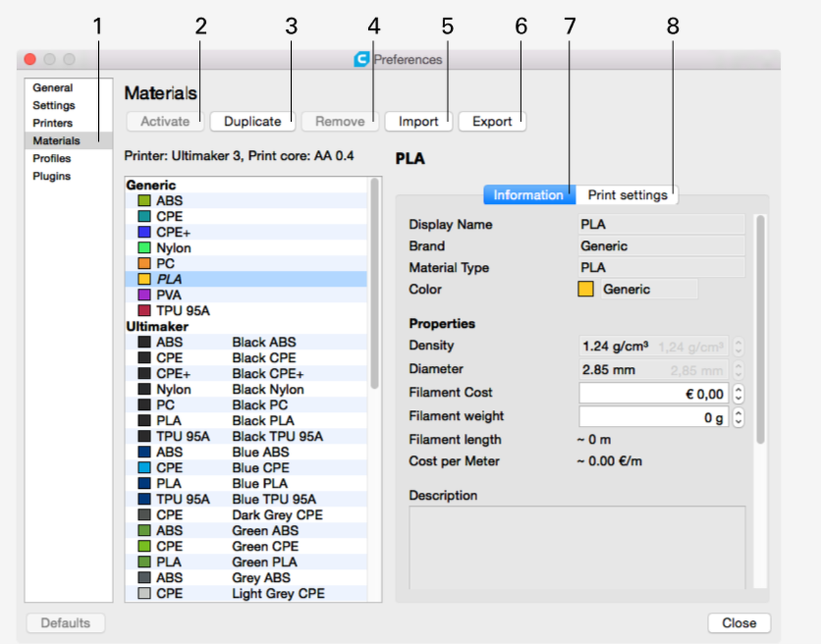The width and height of the screenshot is (821, 644).
Task: Select the Green ABS material row
Action: [x=246, y=530]
